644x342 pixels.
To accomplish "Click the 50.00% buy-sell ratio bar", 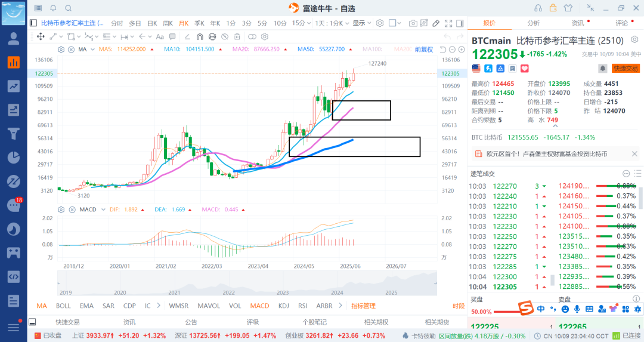I will click(x=507, y=312).
